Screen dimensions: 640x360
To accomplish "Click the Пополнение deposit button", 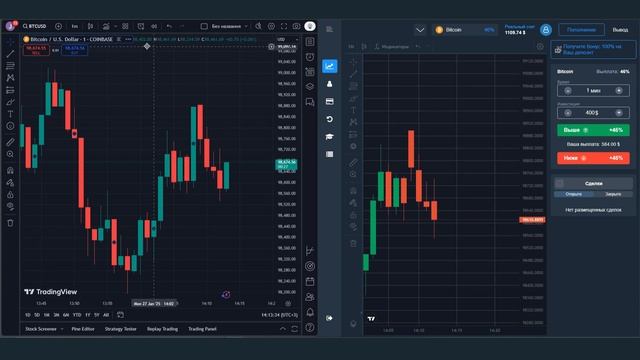I will (581, 30).
